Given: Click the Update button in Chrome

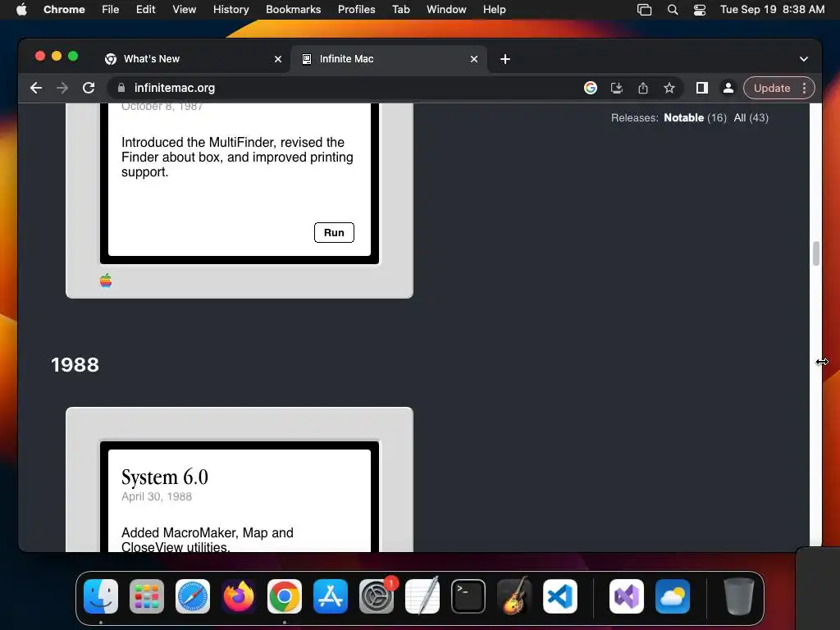Looking at the screenshot, I should (771, 88).
